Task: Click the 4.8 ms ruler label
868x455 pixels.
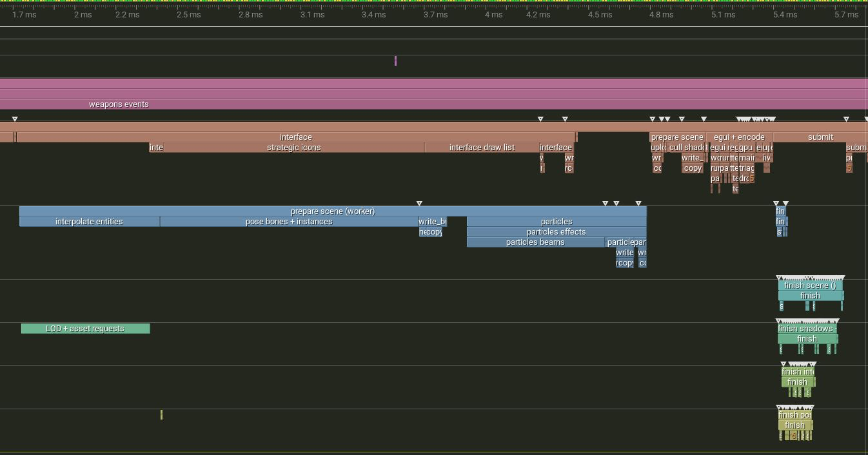Action: click(x=662, y=15)
